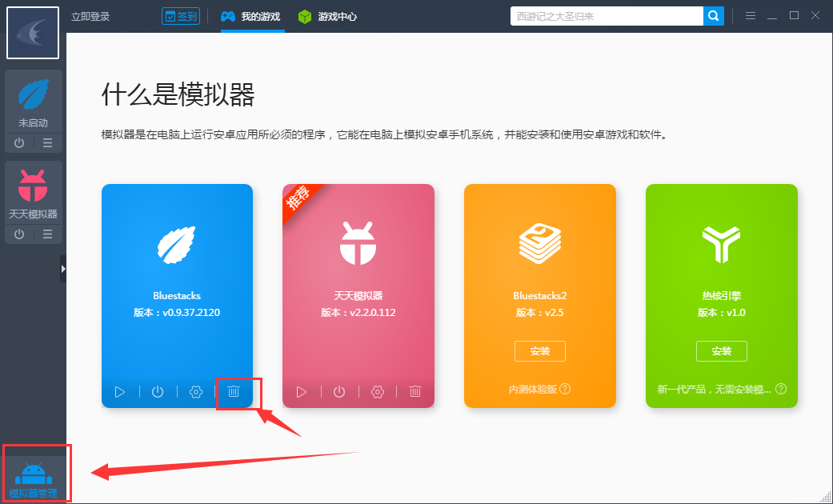Click Bluestacks2 版本:v2.5 text
This screenshot has height=504, width=833.
[x=540, y=312]
